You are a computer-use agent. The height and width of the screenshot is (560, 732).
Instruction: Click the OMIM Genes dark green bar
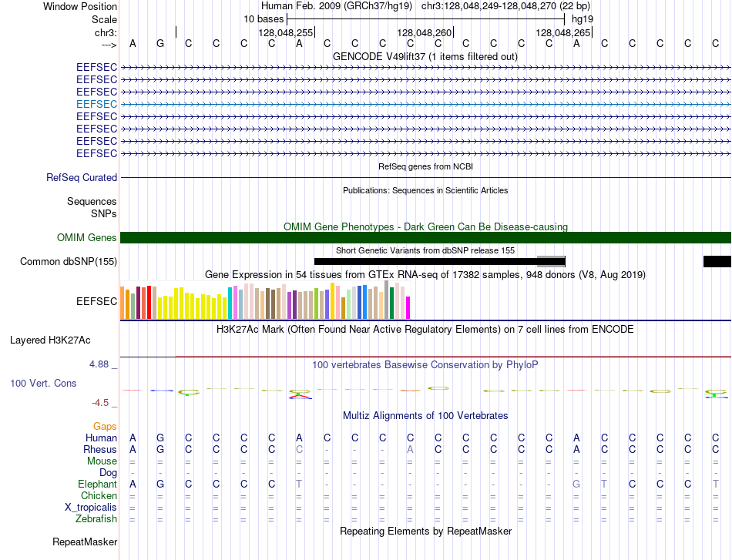click(425, 237)
